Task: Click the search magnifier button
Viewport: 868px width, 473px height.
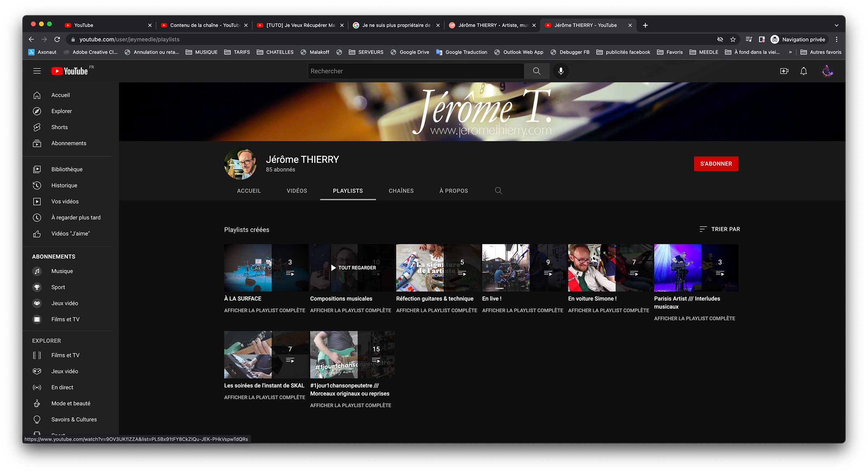Action: pos(537,71)
